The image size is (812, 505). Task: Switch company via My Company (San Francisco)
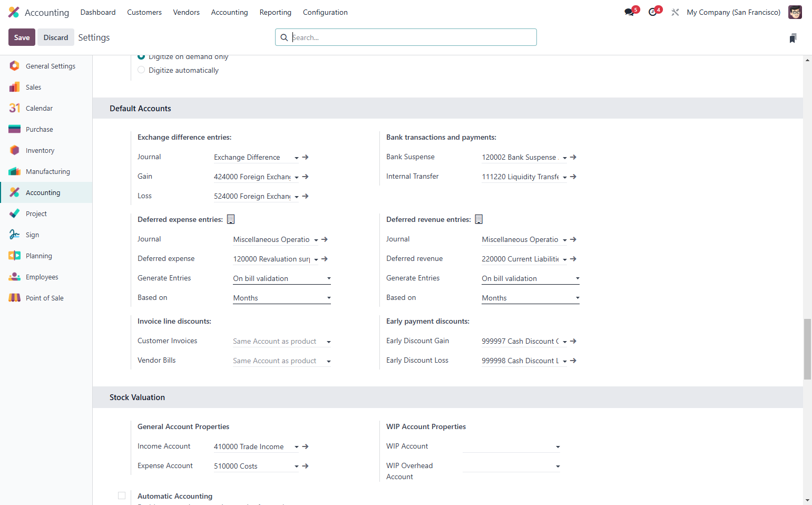[733, 12]
